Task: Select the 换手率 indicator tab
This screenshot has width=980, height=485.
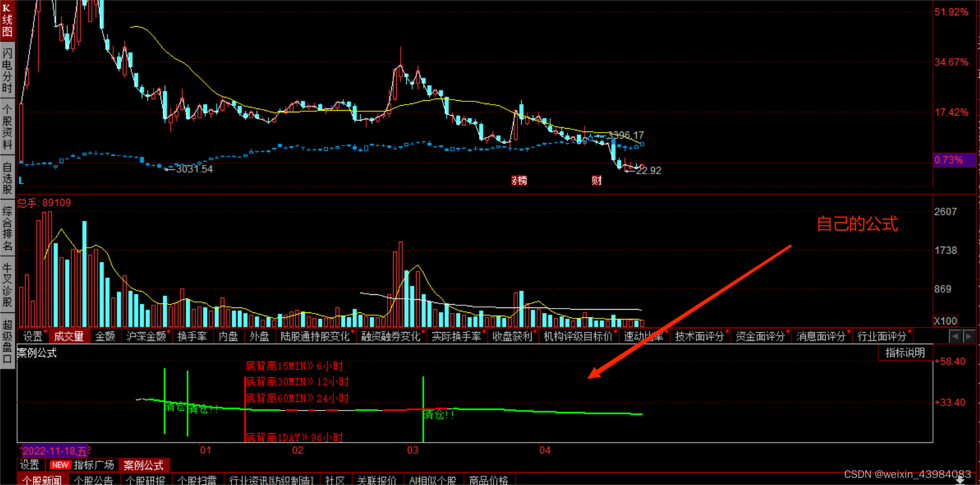Action: [192, 336]
